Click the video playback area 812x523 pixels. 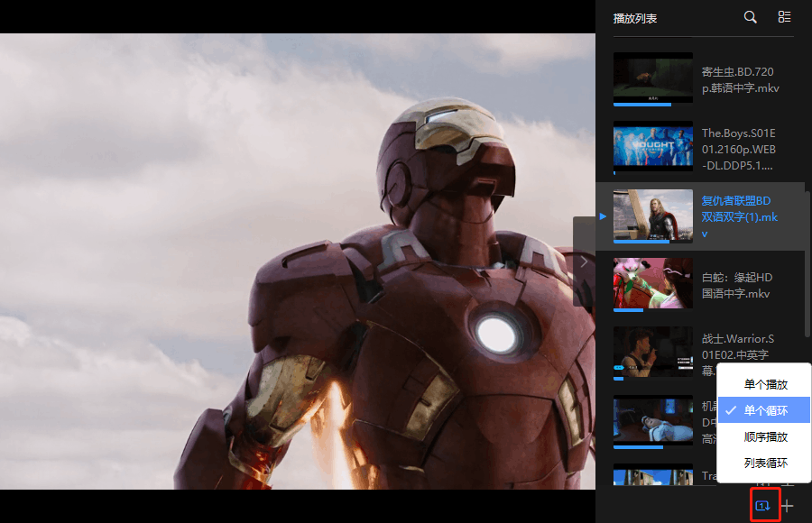297,261
